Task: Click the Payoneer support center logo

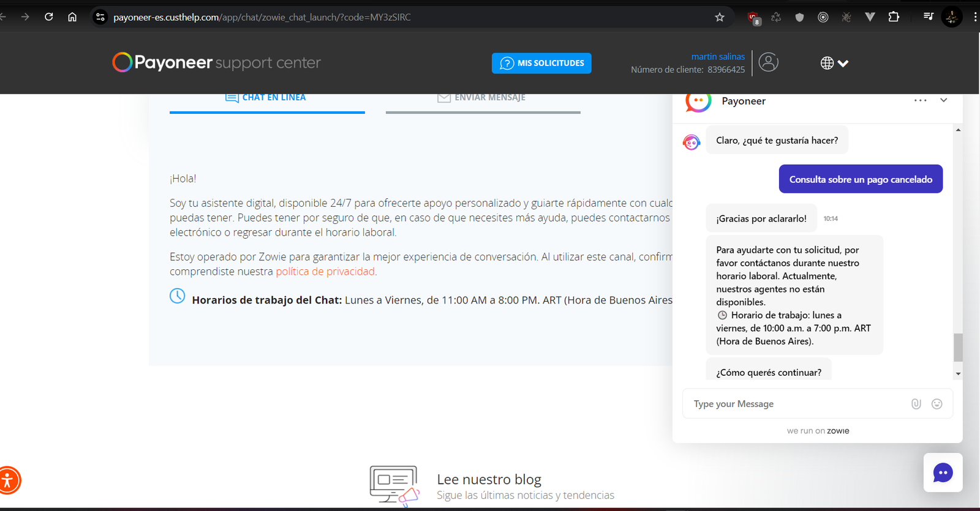Action: (x=216, y=62)
